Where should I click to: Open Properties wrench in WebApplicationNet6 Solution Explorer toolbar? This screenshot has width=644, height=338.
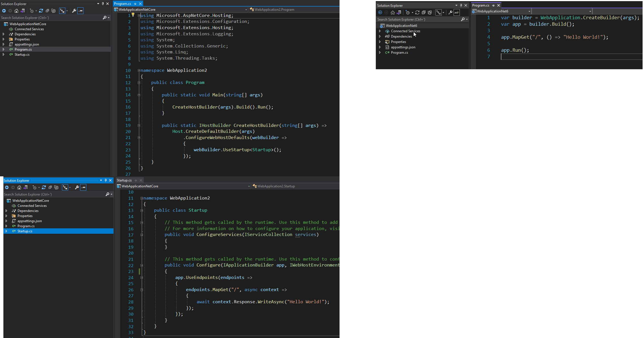450,12
